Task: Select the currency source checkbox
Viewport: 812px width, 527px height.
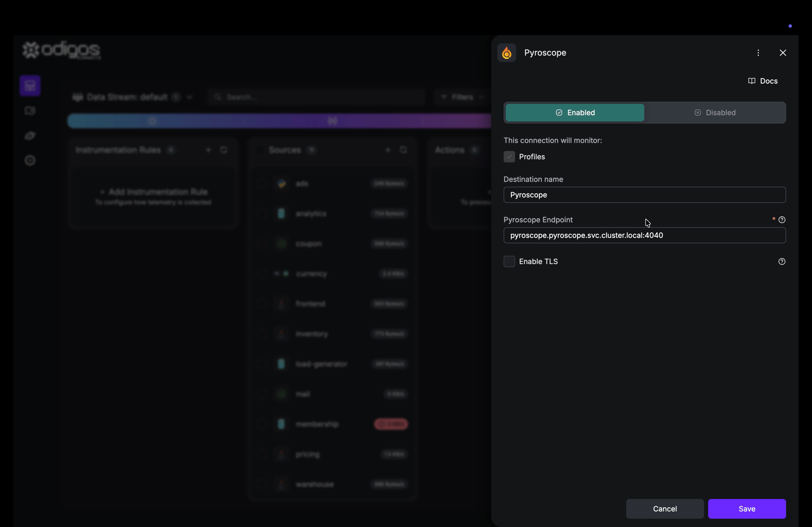Action: pos(262,274)
